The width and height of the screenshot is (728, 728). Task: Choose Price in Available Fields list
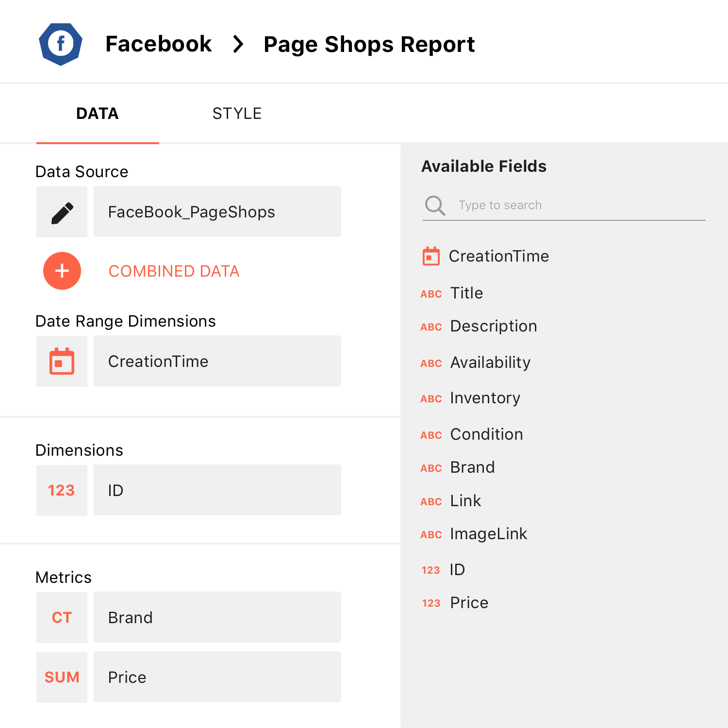pos(469,603)
